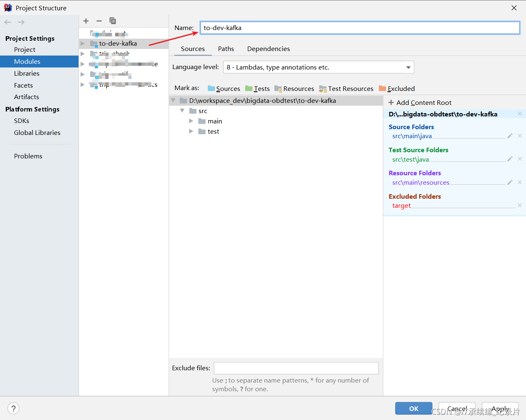526x420 pixels.
Task: Expand the main folder
Action: coord(191,121)
